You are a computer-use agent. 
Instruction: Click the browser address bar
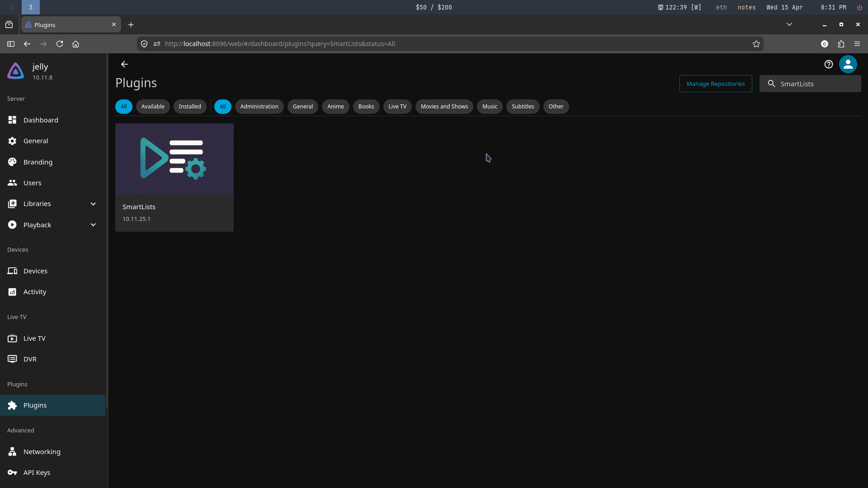coord(450,44)
